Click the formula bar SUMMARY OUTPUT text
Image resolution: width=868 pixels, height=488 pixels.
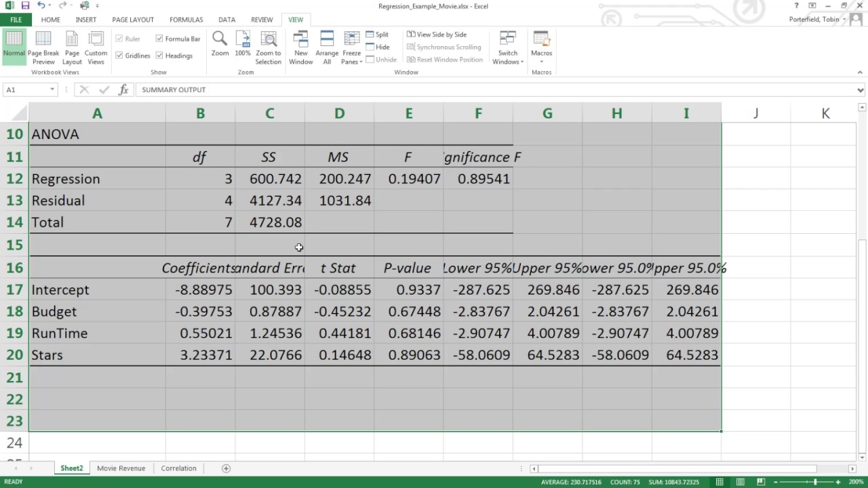click(x=174, y=89)
